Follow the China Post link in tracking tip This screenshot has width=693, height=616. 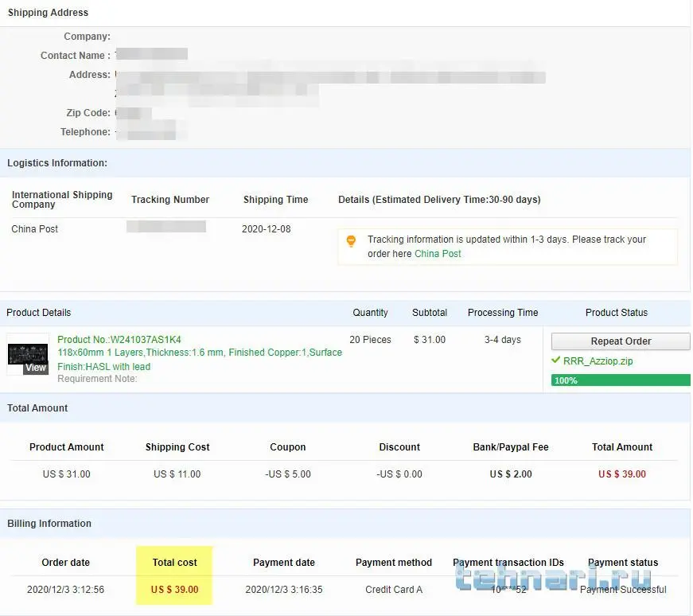coord(438,254)
